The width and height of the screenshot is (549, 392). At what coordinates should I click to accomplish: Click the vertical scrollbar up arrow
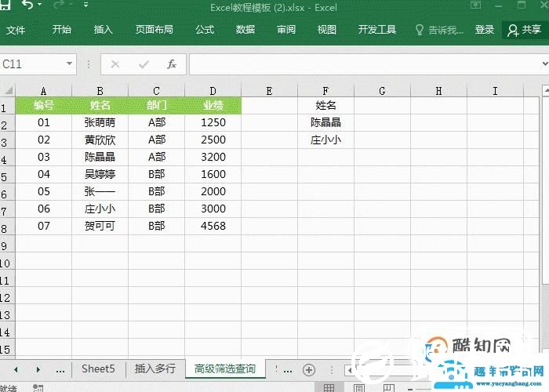tap(546, 90)
